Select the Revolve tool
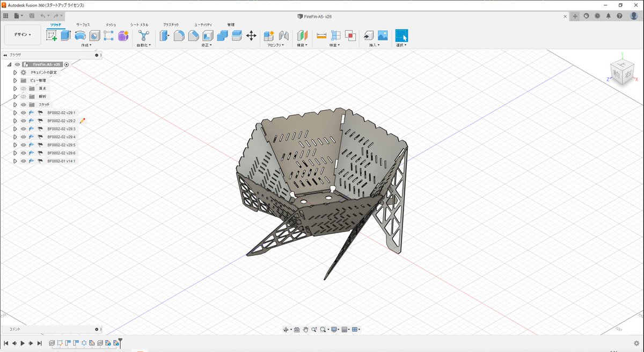Screen dimensions: 644x352 tap(80, 35)
